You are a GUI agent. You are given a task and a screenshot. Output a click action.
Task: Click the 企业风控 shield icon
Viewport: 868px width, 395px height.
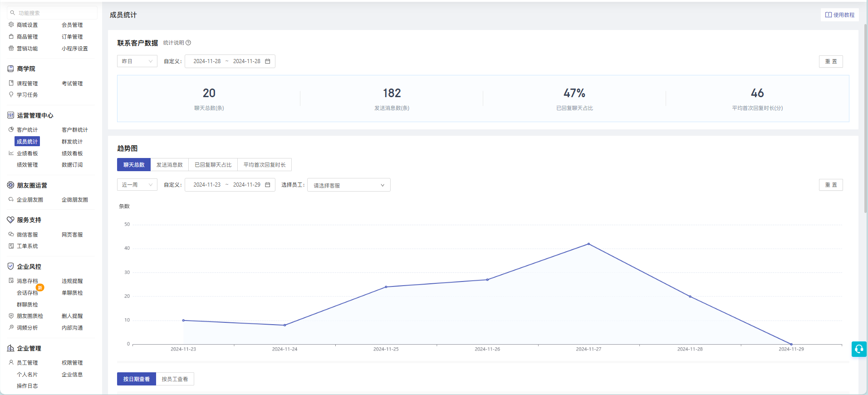coord(11,267)
